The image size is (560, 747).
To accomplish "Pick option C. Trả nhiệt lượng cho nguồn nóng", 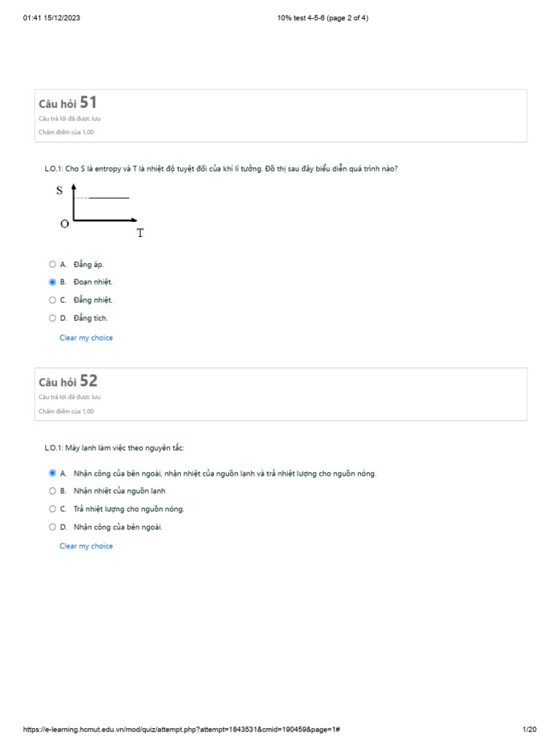I will point(52,509).
